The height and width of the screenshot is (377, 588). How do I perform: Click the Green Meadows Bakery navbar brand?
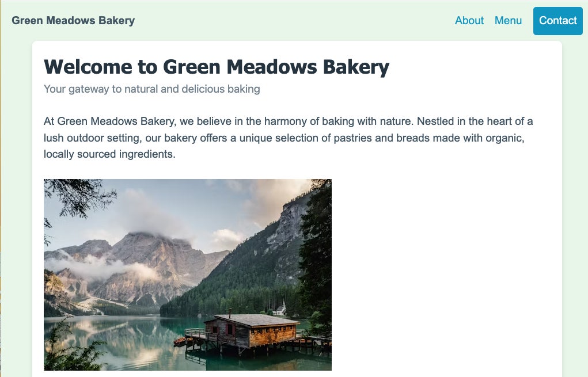[x=73, y=21]
